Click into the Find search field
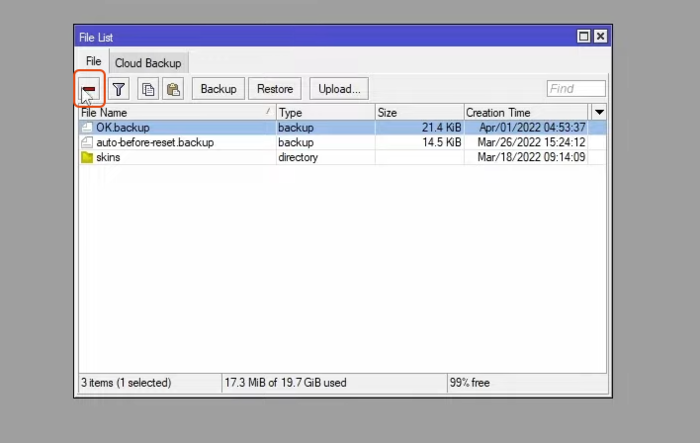The image size is (700, 443). [x=576, y=89]
